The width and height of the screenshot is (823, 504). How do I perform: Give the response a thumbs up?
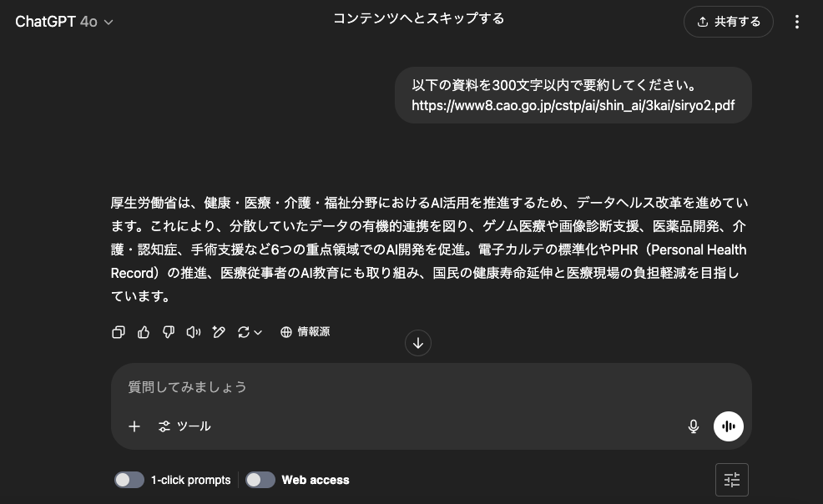(x=144, y=332)
